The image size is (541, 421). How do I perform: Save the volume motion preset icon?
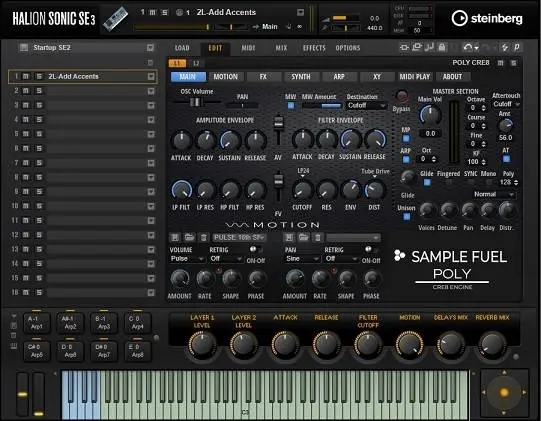175,237
